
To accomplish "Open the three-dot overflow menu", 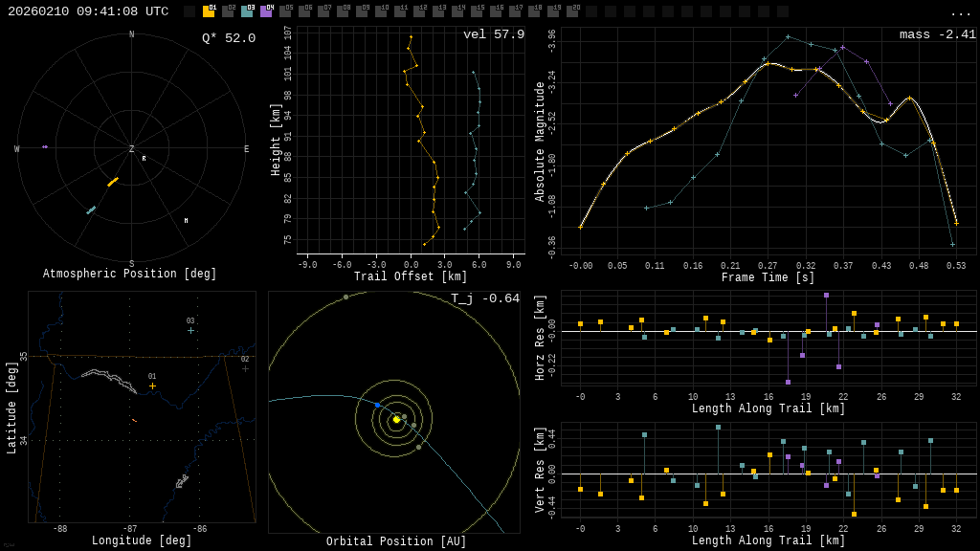I will (x=961, y=12).
